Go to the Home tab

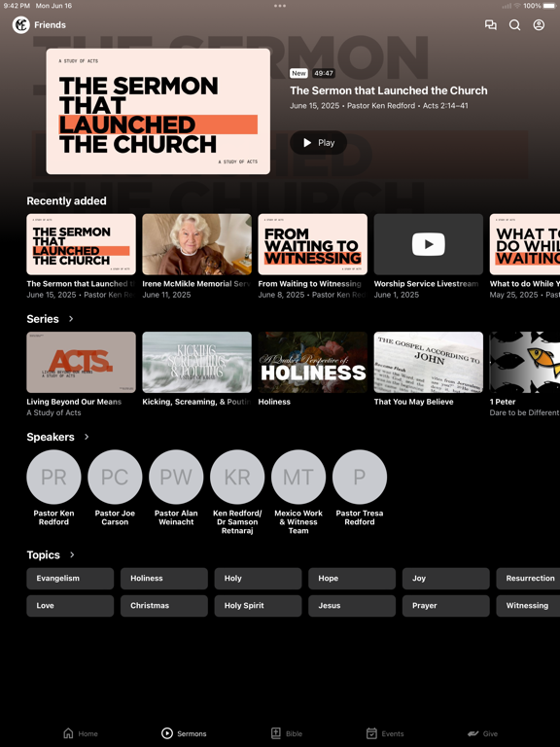(81, 733)
